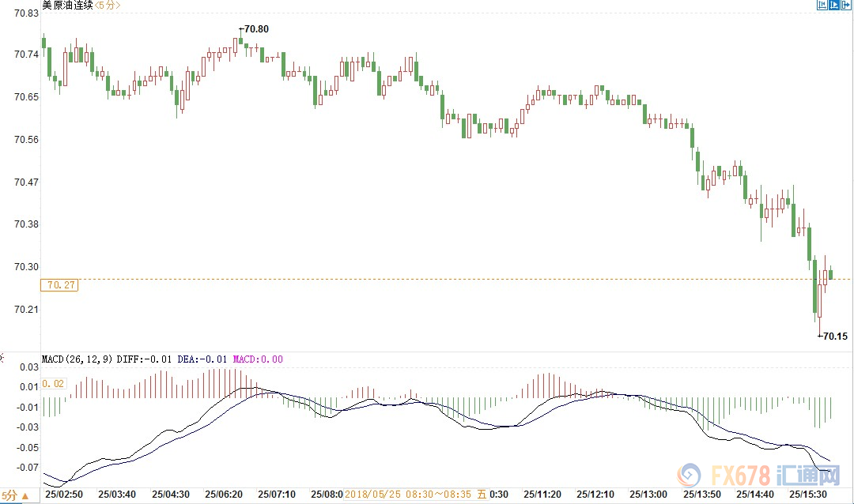
Task: Click the 0.02 MACD value tag
Action: 52,384
